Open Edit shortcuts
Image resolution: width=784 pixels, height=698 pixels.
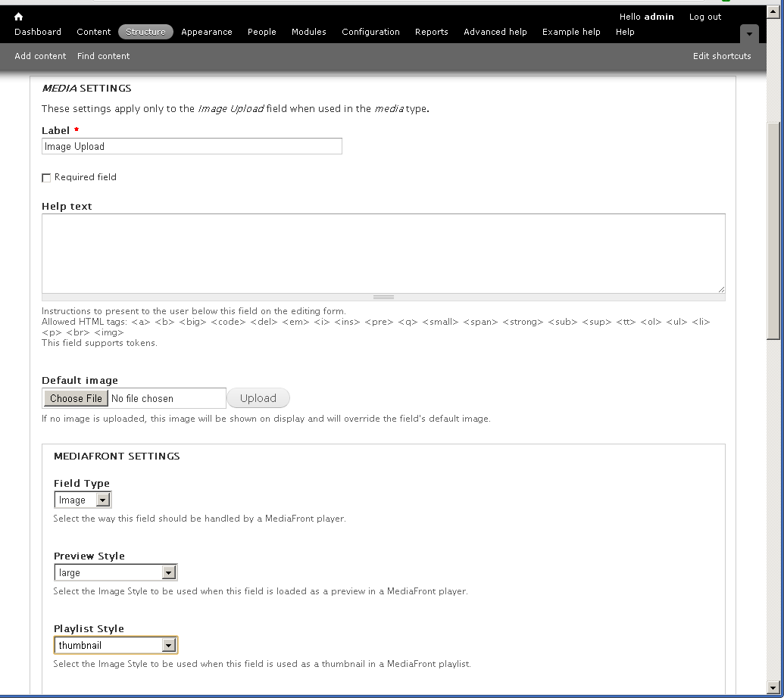tap(722, 55)
